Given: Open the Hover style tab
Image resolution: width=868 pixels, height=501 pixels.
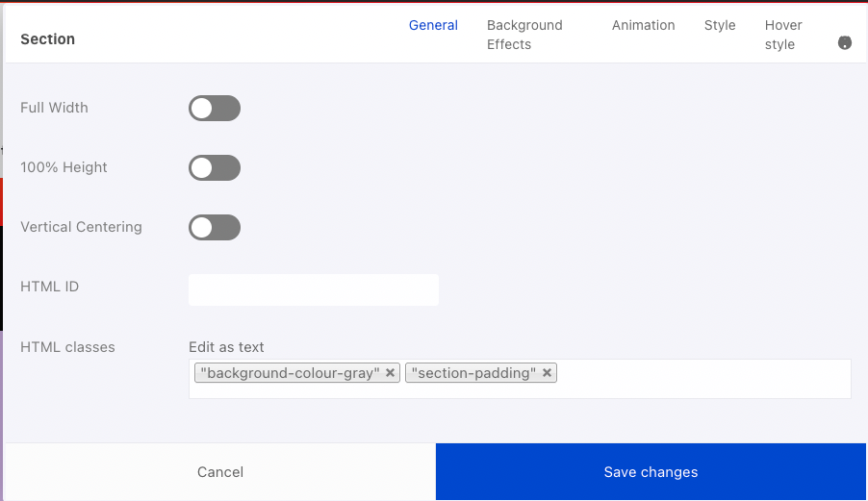Looking at the screenshot, I should (783, 35).
